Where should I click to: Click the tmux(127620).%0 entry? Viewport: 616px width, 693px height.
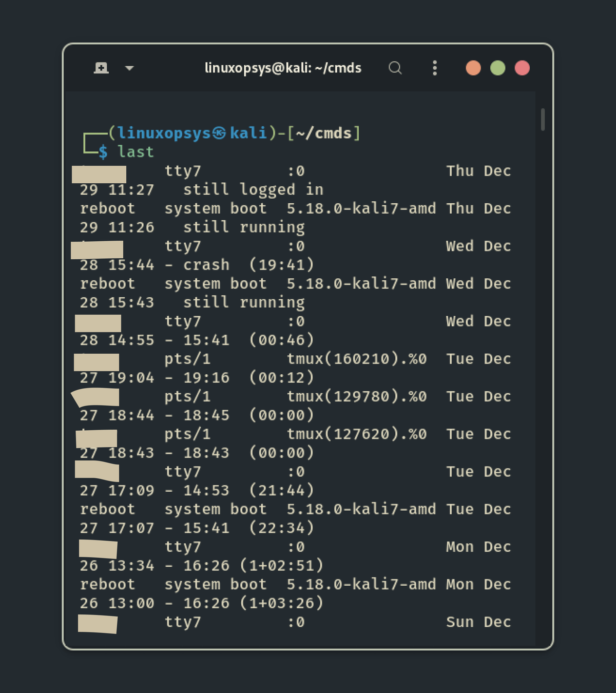click(356, 434)
